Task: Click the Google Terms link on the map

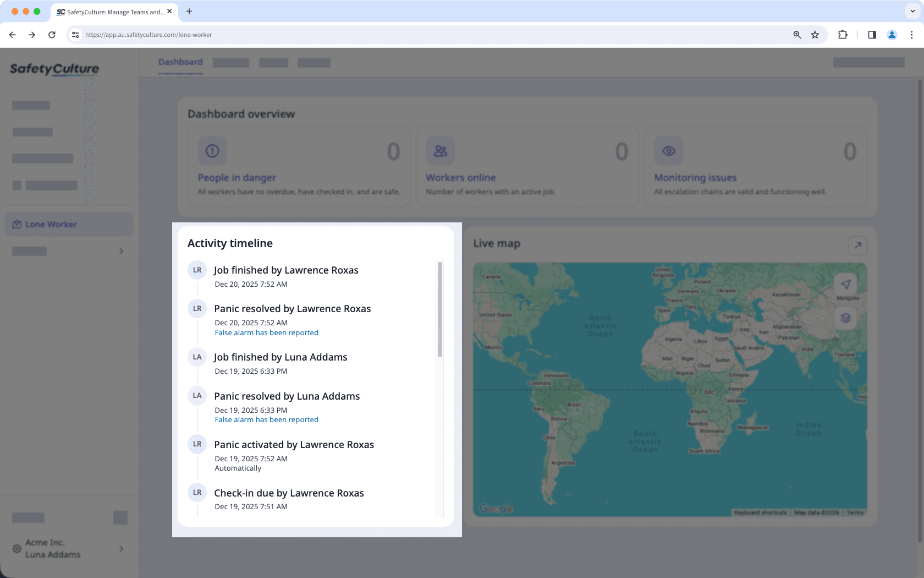Action: click(855, 512)
